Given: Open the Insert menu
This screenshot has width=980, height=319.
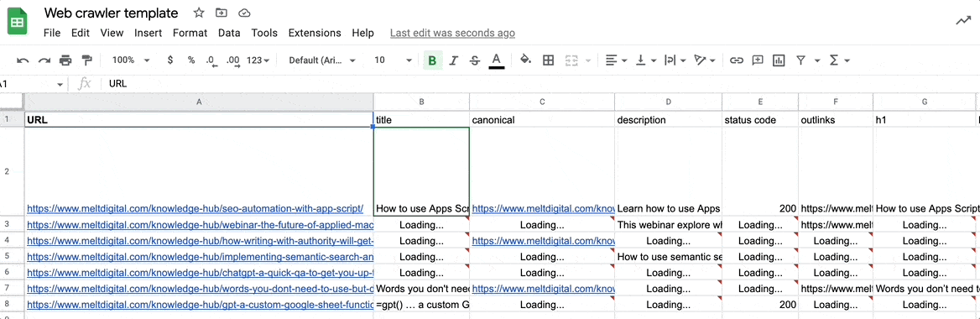Looking at the screenshot, I should 149,33.
